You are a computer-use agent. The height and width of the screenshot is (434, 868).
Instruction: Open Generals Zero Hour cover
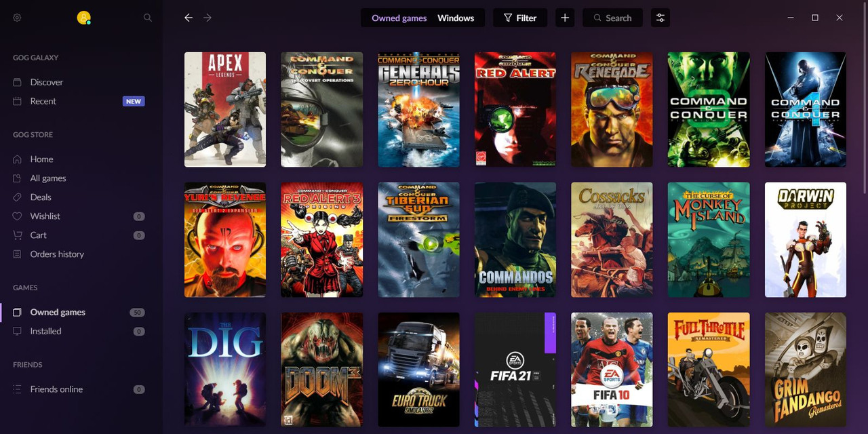tap(418, 109)
